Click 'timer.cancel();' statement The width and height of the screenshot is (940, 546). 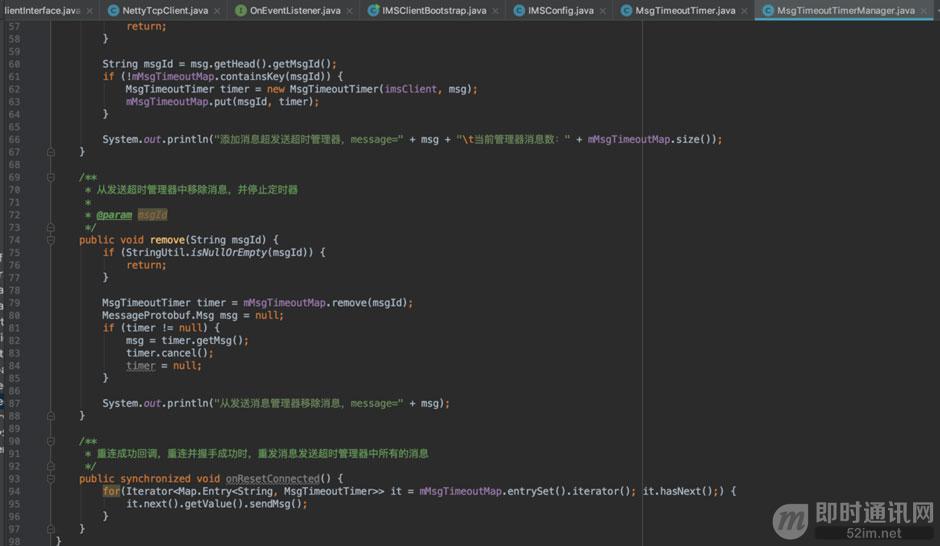point(170,353)
